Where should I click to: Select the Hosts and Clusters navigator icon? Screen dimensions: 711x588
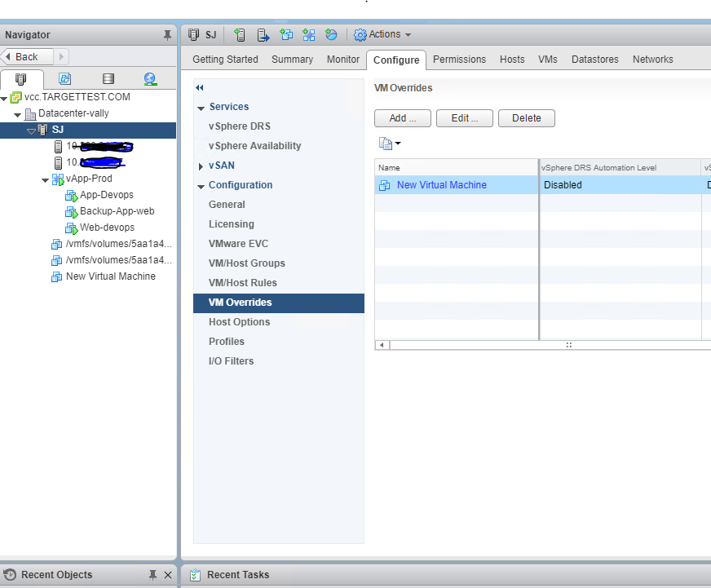click(22, 79)
